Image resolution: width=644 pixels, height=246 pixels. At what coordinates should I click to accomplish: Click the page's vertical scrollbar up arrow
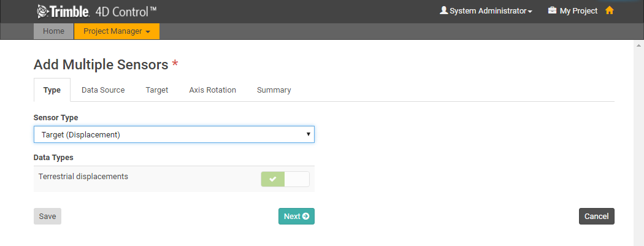coord(638,46)
